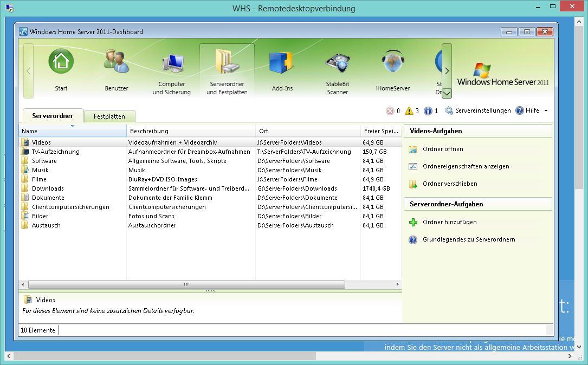This screenshot has height=365, width=588.
Task: Click the Remotedesktopverbindung title bar icon
Action: [x=10, y=8]
